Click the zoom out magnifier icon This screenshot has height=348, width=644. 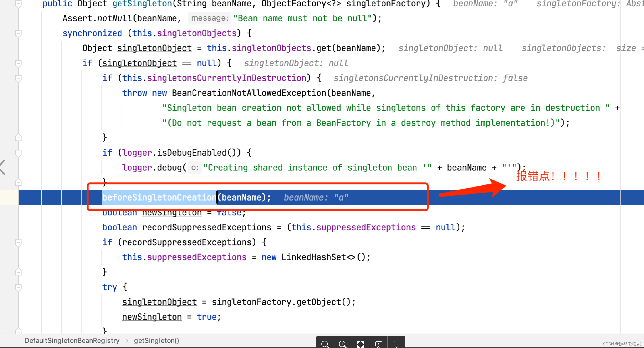click(x=325, y=344)
